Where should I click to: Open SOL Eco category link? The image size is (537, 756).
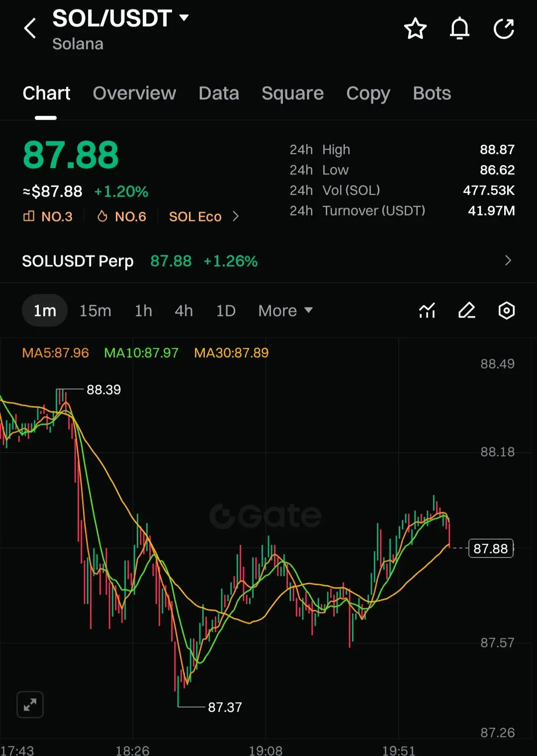[x=204, y=217]
